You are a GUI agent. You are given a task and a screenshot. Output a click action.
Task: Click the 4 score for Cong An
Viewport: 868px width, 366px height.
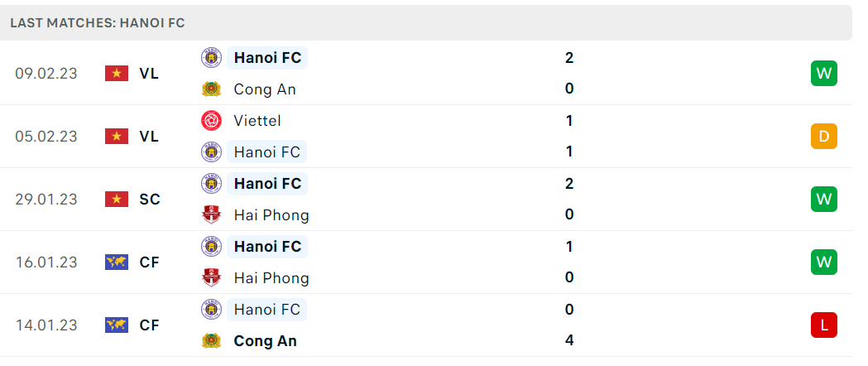[x=569, y=340]
